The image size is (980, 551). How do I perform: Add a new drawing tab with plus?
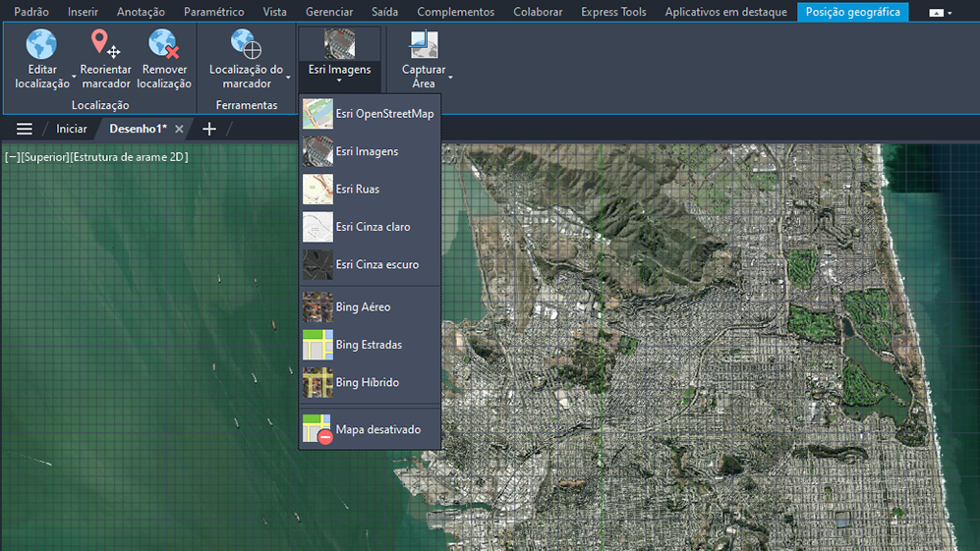coord(209,129)
